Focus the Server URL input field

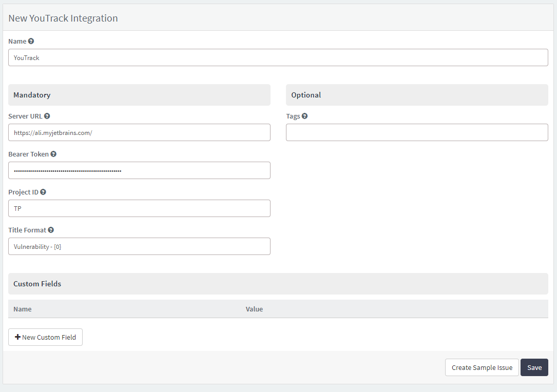coord(139,132)
